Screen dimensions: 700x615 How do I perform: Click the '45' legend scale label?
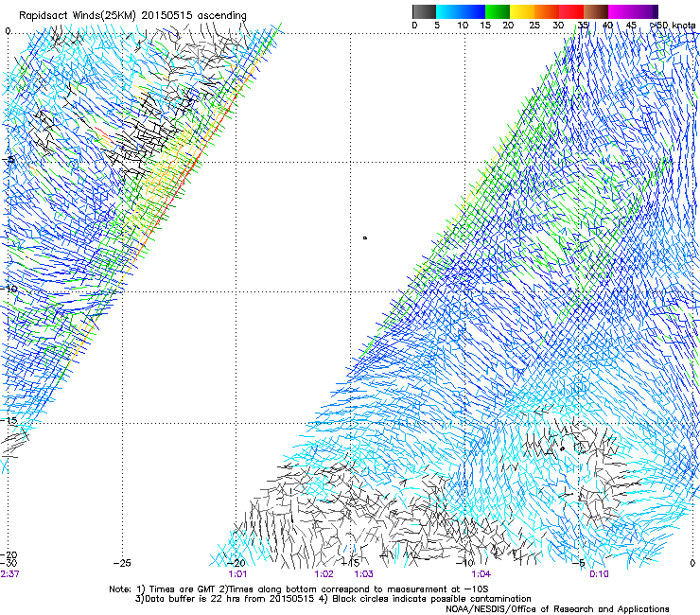(x=631, y=26)
